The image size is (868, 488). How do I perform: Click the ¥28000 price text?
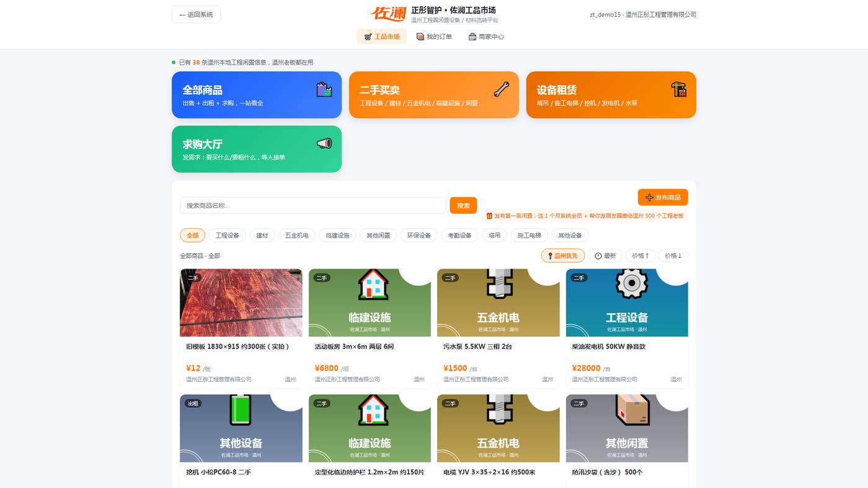click(587, 368)
